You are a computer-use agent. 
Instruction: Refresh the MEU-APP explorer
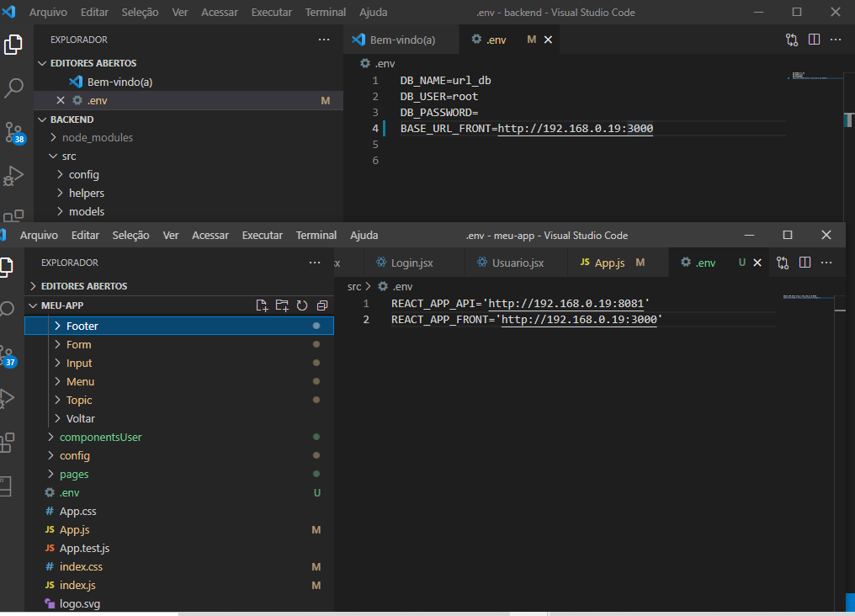coord(302,305)
